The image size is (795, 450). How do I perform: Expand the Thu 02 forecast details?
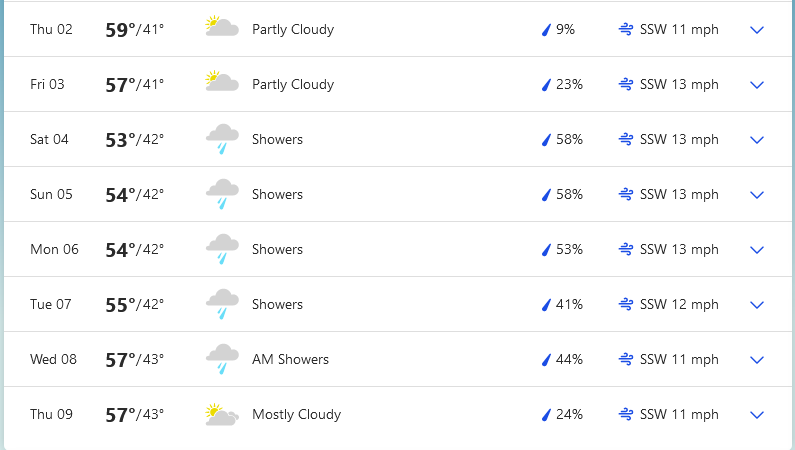tap(756, 30)
